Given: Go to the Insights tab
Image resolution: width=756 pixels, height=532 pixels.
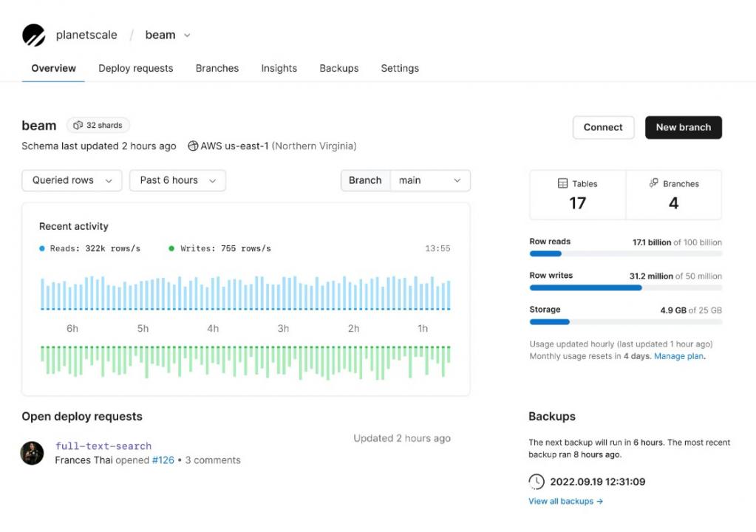Looking at the screenshot, I should pyautogui.click(x=279, y=68).
